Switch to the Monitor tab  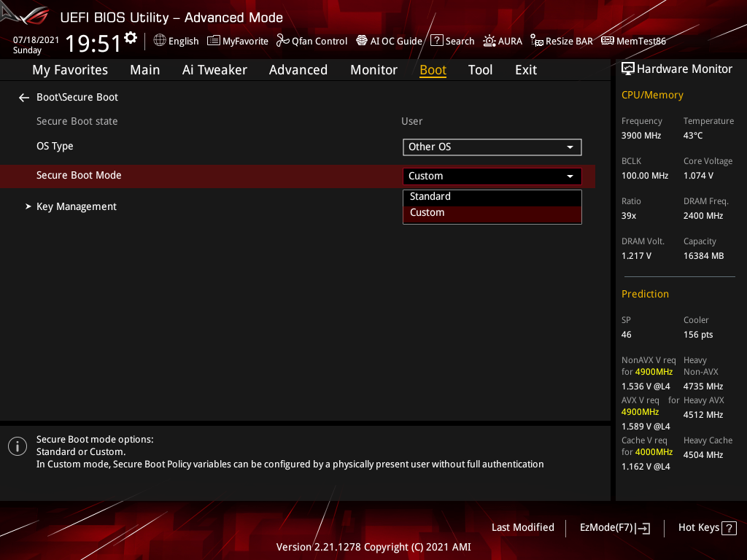click(x=373, y=69)
